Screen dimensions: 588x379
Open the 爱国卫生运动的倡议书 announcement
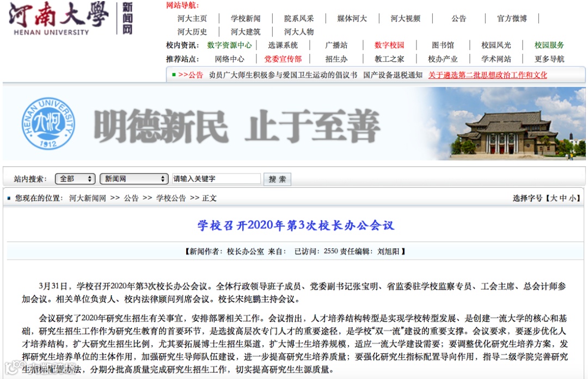click(x=283, y=75)
